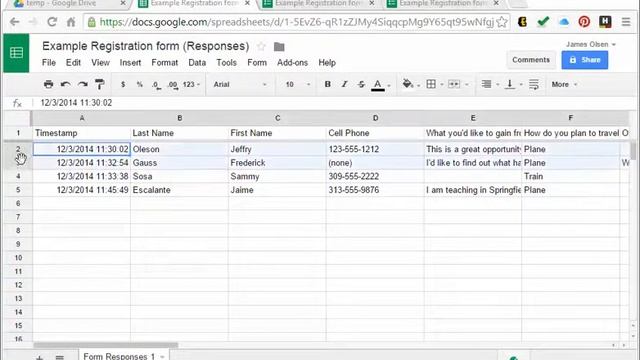The height and width of the screenshot is (360, 640).
Task: Open the More toolbar dropdown
Action: point(564,84)
